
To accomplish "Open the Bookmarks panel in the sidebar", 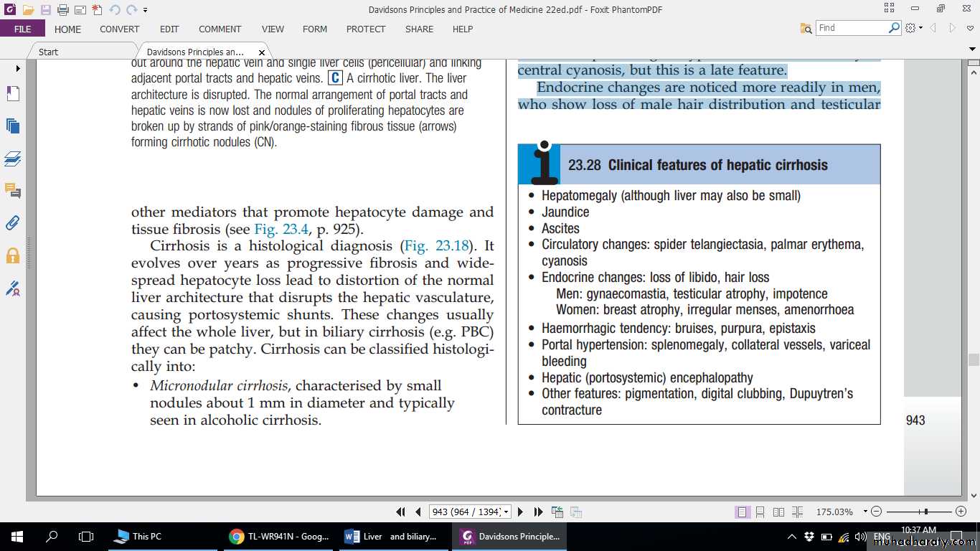I will pyautogui.click(x=12, y=94).
